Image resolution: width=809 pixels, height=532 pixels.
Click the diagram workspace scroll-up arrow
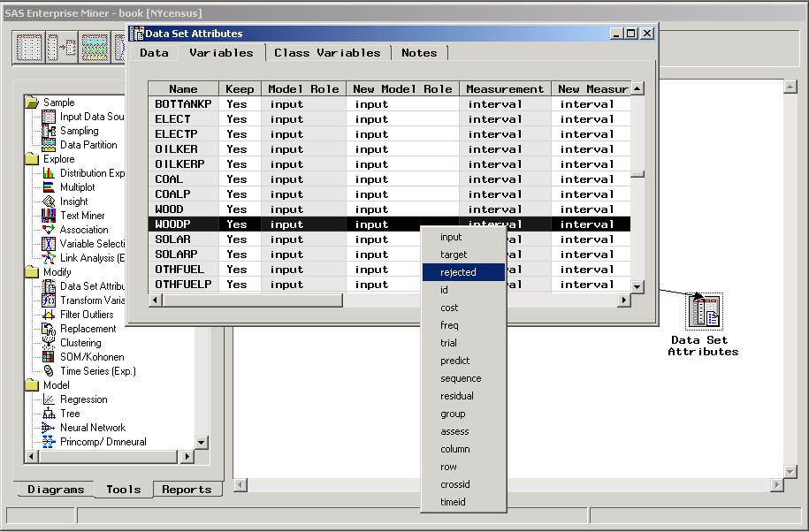790,87
